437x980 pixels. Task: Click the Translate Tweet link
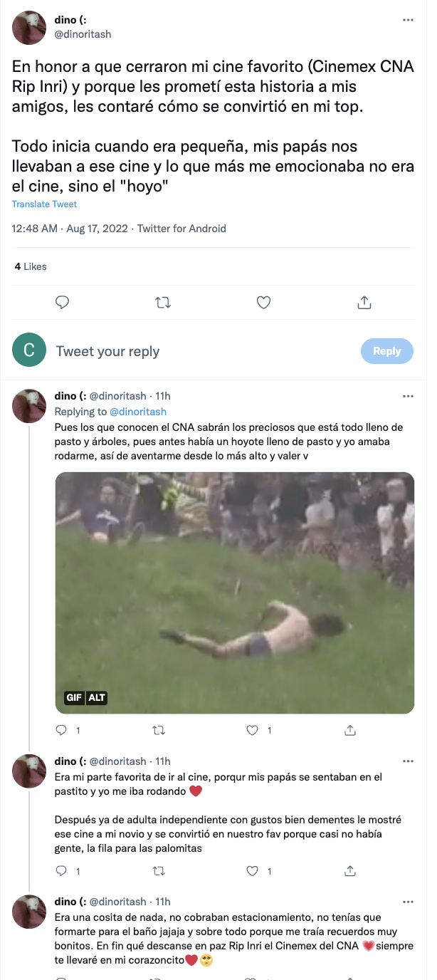[44, 204]
